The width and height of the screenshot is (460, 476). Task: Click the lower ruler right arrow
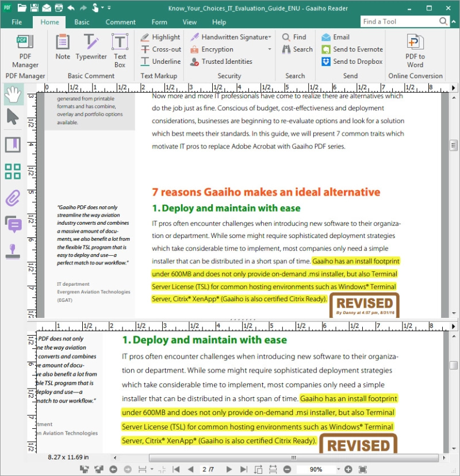[453, 327]
